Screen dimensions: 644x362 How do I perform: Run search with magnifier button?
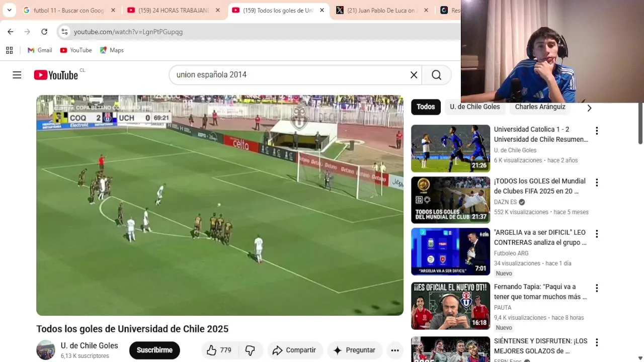pos(436,75)
